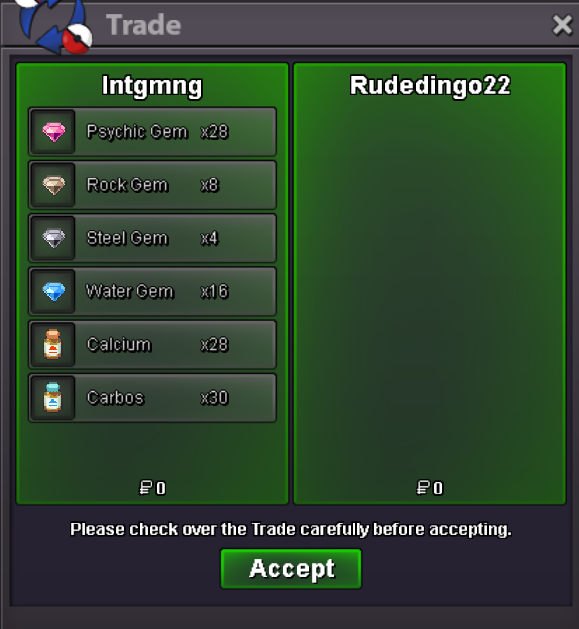The image size is (579, 629).
Task: Click the Trade Pokeball arrows logo
Action: [x=53, y=25]
